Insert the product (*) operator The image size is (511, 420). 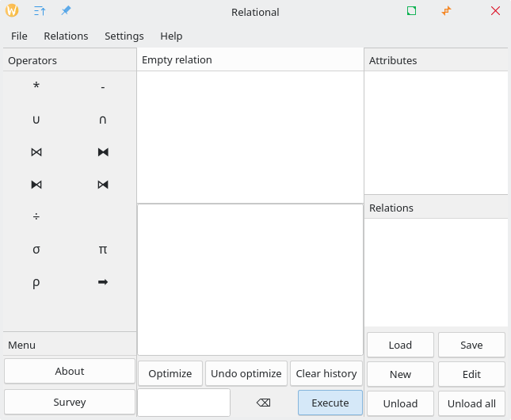(36, 86)
